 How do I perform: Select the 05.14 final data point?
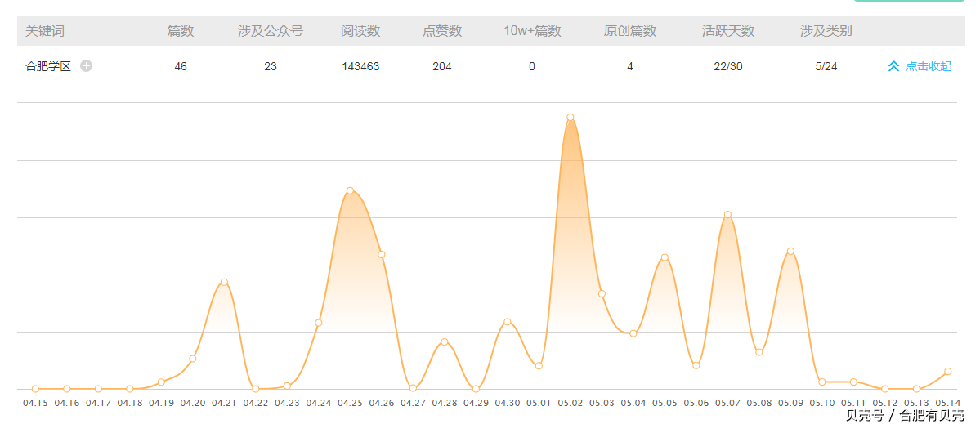[x=948, y=371]
